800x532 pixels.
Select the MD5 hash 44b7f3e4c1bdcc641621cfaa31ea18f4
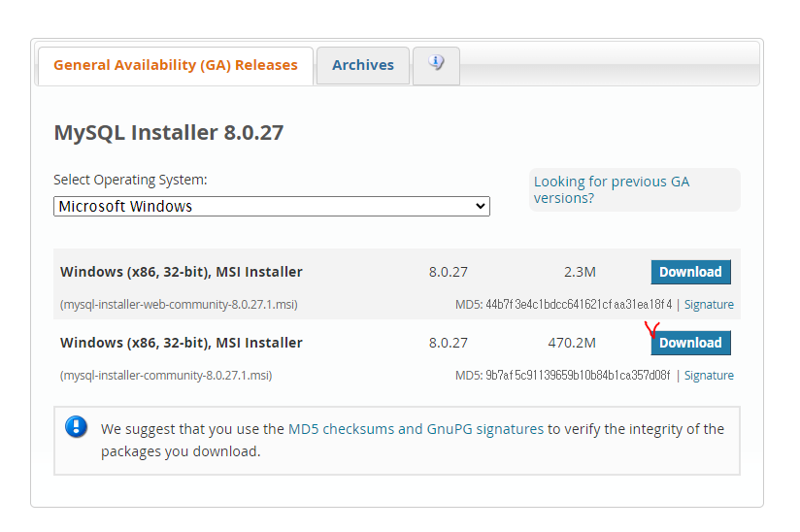click(579, 305)
